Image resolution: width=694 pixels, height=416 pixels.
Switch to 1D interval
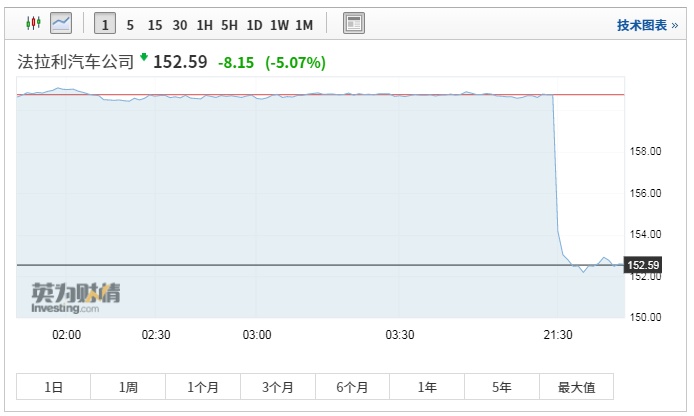(x=254, y=23)
